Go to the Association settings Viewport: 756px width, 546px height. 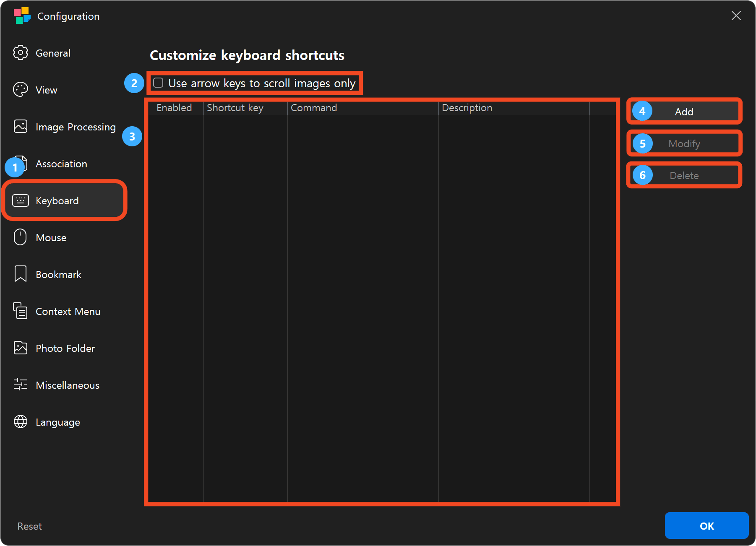(x=63, y=164)
